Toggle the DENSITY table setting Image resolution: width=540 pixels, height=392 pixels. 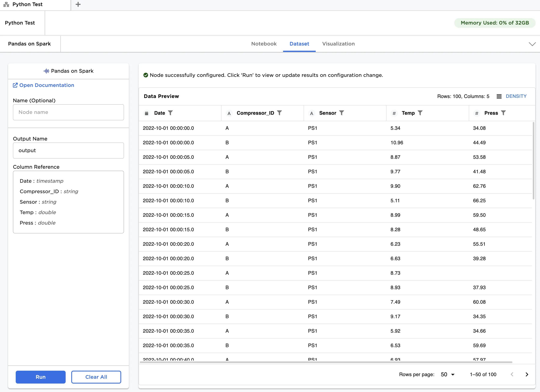[x=516, y=96]
